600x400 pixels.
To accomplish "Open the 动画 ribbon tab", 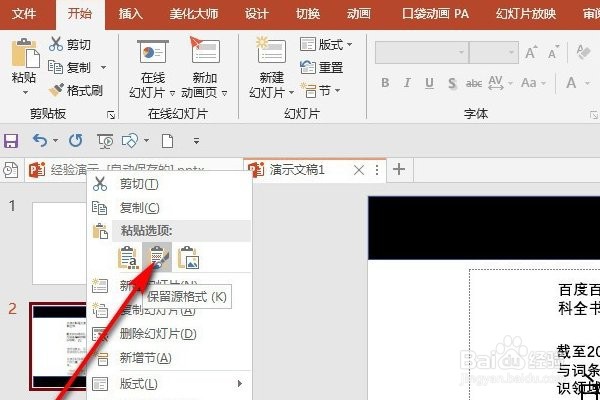I will tap(359, 14).
